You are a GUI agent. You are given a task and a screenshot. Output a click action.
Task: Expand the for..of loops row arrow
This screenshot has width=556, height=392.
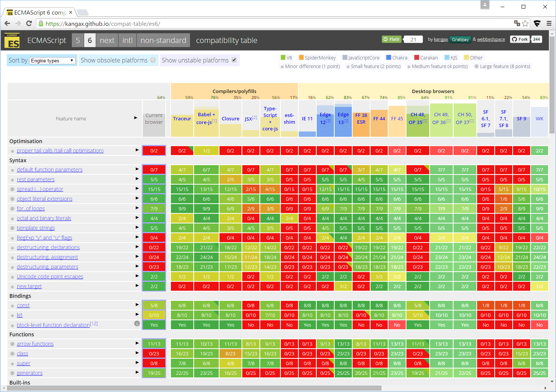tap(137, 208)
